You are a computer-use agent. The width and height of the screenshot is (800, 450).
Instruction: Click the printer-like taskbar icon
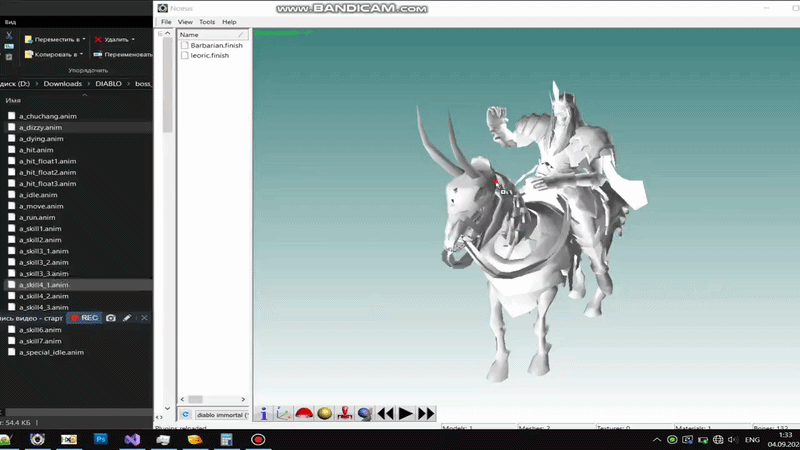tap(163, 439)
